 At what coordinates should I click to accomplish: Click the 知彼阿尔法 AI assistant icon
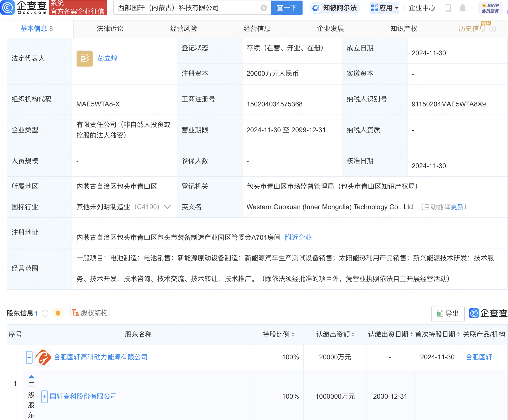(x=316, y=8)
